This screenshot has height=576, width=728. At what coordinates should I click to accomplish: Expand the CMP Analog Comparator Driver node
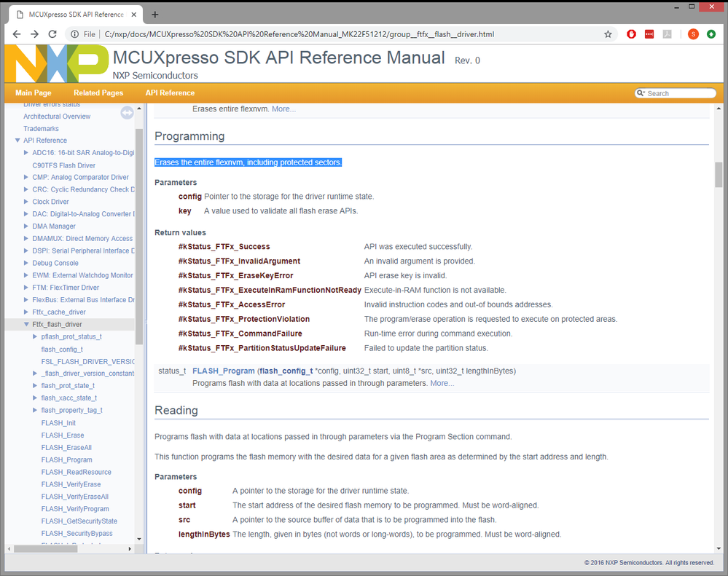tap(26, 177)
